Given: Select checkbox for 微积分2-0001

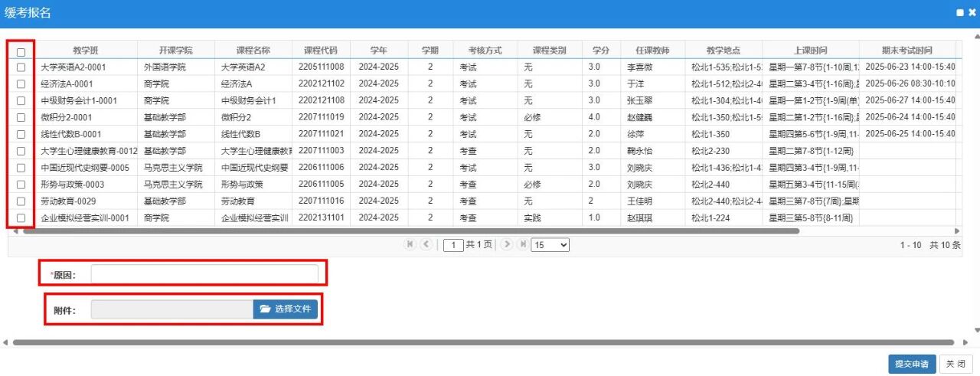Looking at the screenshot, I should (21, 117).
